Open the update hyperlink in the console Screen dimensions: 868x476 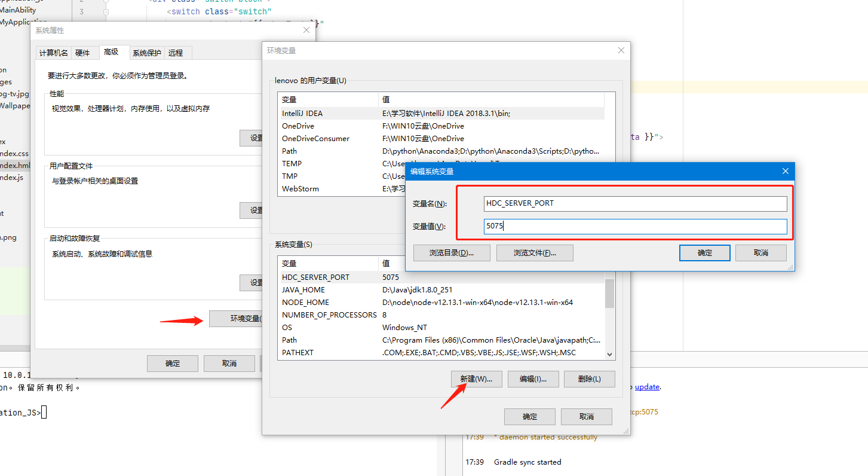pos(647,386)
